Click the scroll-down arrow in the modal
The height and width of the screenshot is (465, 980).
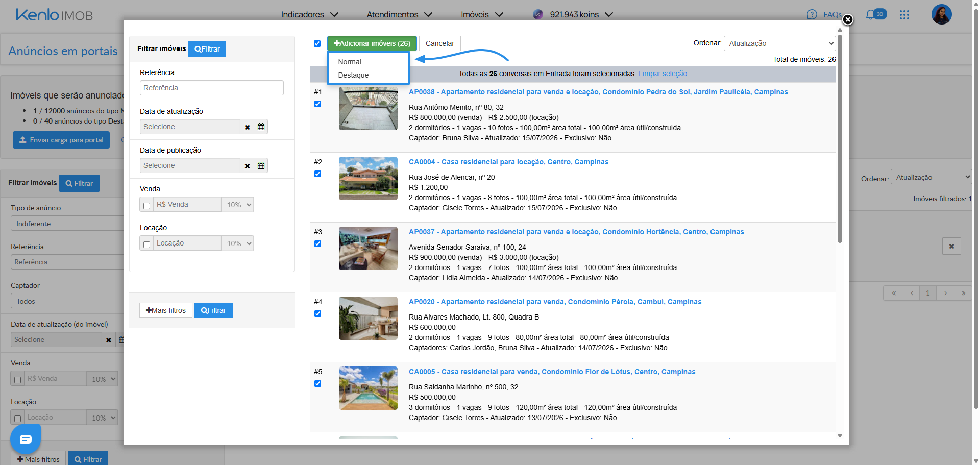pos(840,435)
